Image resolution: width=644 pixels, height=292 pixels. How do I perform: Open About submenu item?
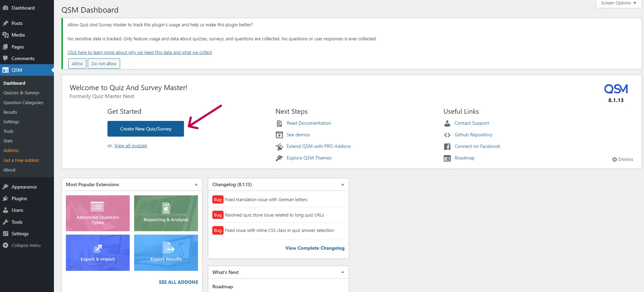(x=10, y=170)
